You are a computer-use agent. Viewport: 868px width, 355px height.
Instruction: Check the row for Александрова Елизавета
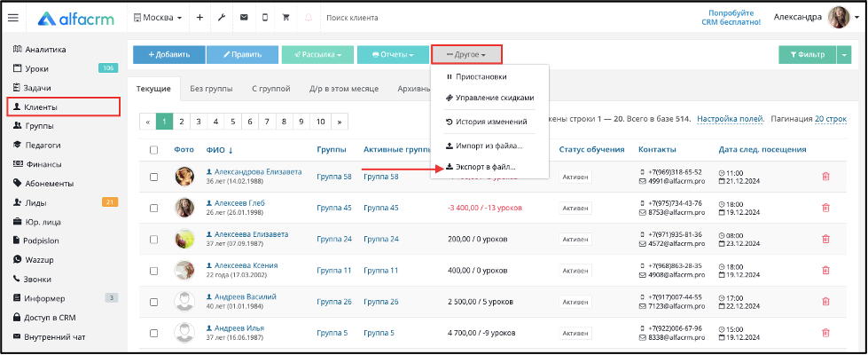(x=154, y=177)
